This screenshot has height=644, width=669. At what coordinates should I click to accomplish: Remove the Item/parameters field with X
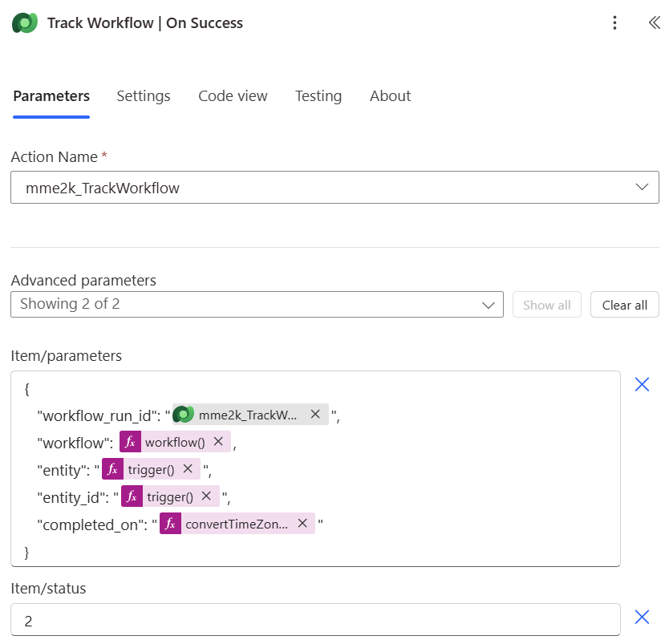click(x=642, y=385)
